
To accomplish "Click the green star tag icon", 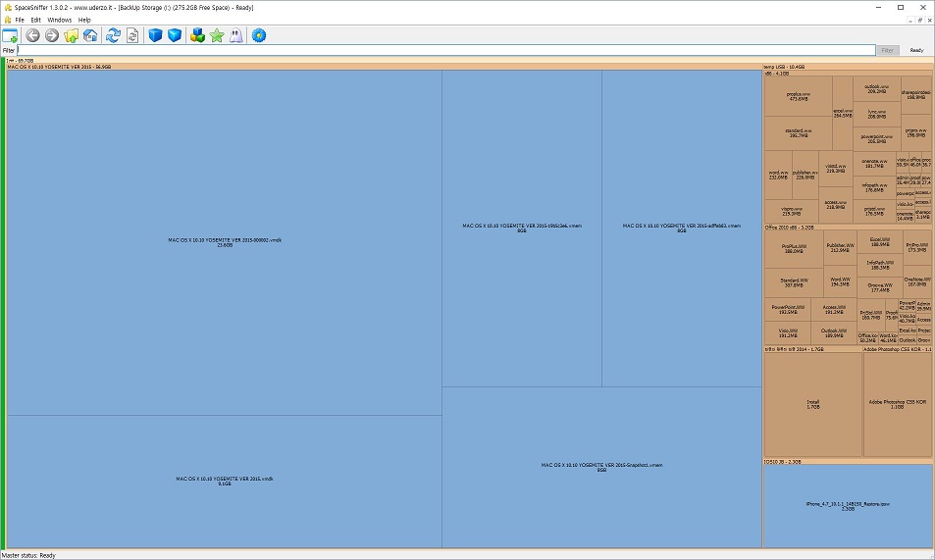I will (x=217, y=35).
